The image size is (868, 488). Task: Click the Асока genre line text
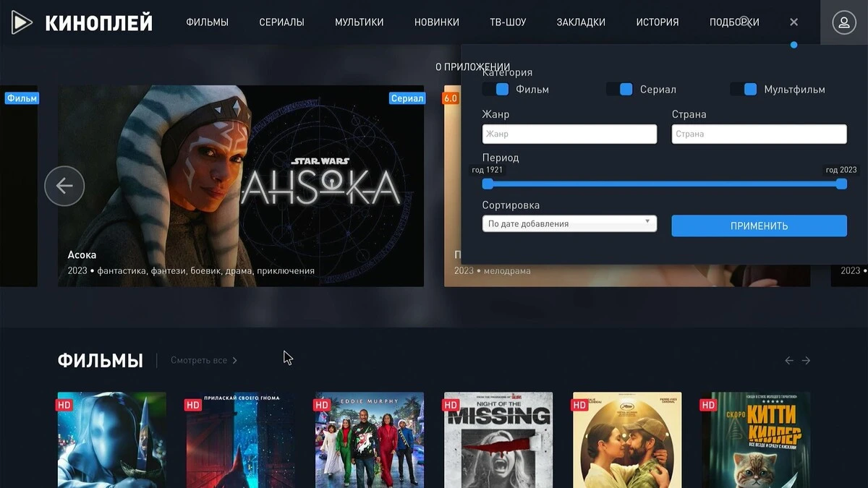191,271
